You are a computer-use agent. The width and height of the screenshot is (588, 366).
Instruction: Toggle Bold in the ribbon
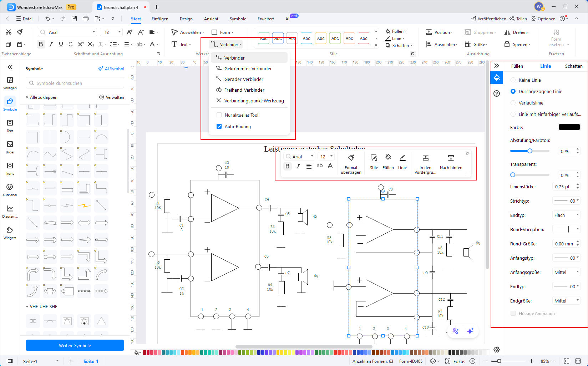[x=41, y=44]
